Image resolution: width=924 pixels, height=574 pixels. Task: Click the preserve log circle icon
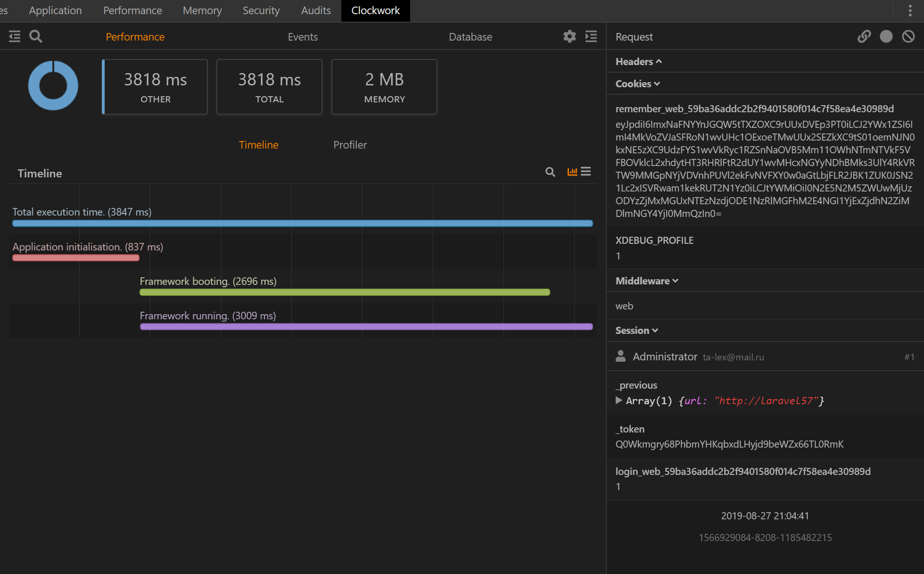tap(886, 36)
